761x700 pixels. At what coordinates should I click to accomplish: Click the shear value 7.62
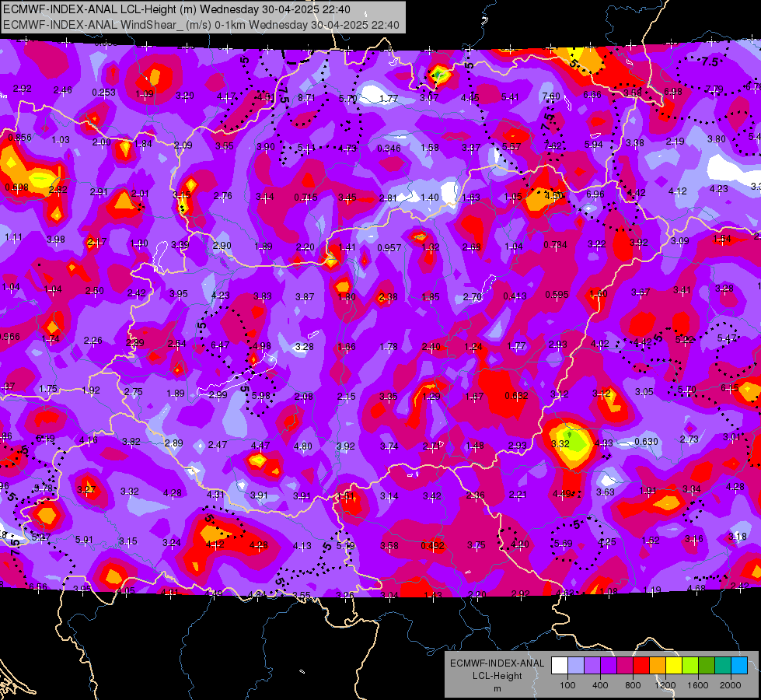pos(553,145)
